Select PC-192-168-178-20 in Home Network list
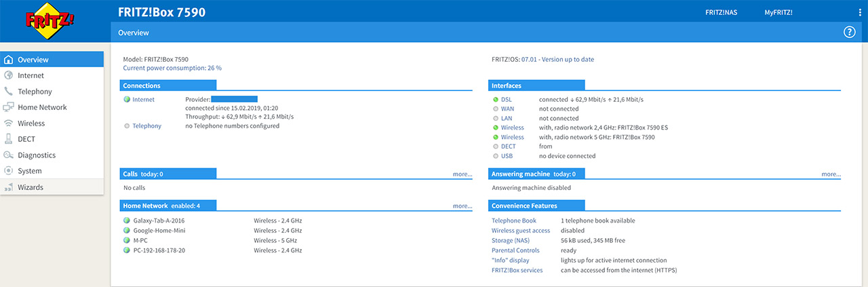This screenshot has height=287, width=868. point(159,250)
